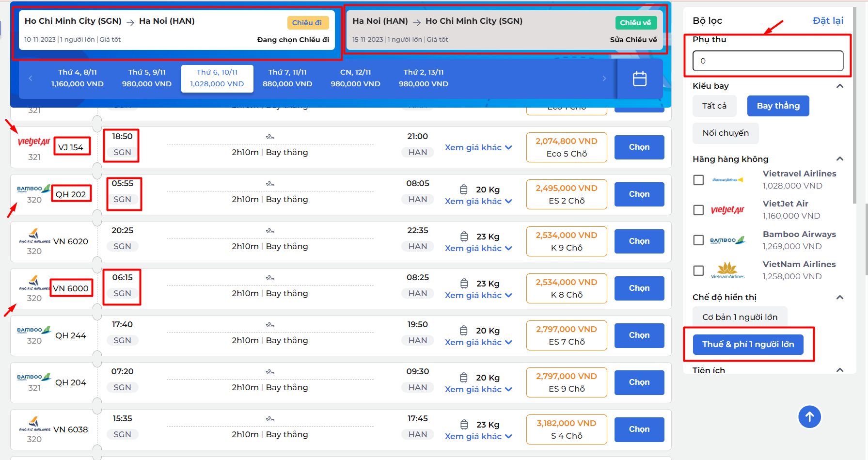Click the next dates right arrow
Viewport: 868px width, 460px height.
[604, 78]
